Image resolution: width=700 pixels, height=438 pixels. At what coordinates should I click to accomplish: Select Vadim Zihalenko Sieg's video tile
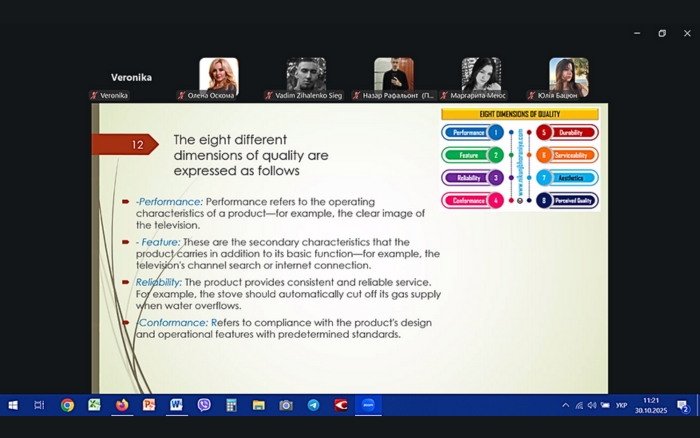point(306,76)
